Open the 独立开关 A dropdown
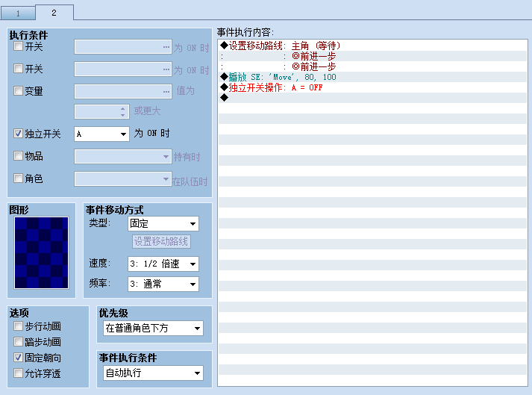Screen dimensions: 532x395 click(x=101, y=134)
